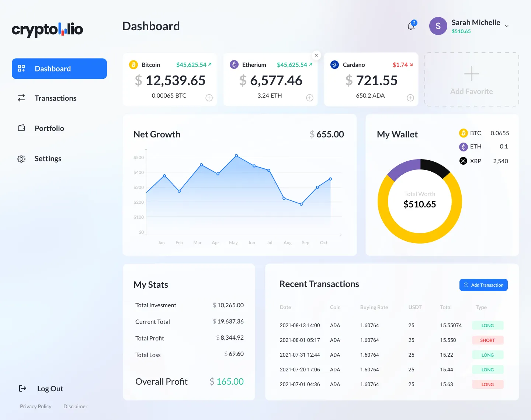Screen dimensions: 531x420
Task: Click the Etherium coin icon in favorites
Action: [234, 65]
